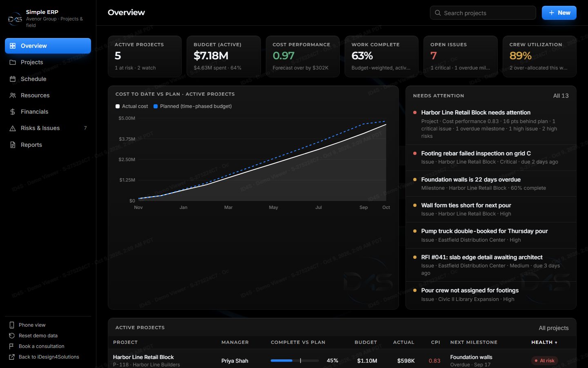Click the Budget (Active) $7.18M card
Viewport: 588px width, 368px height.
(224, 56)
